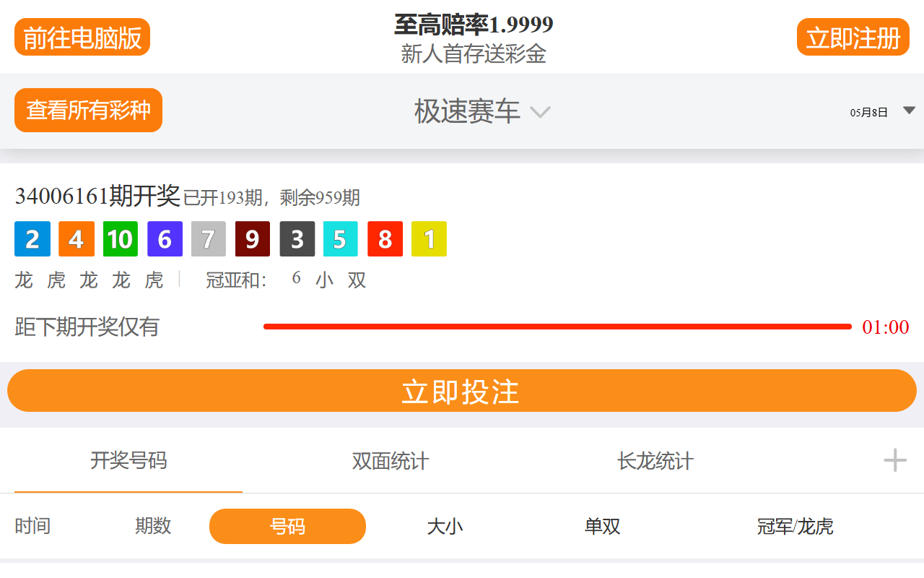
Task: Select the 单双 filter option
Action: (602, 526)
